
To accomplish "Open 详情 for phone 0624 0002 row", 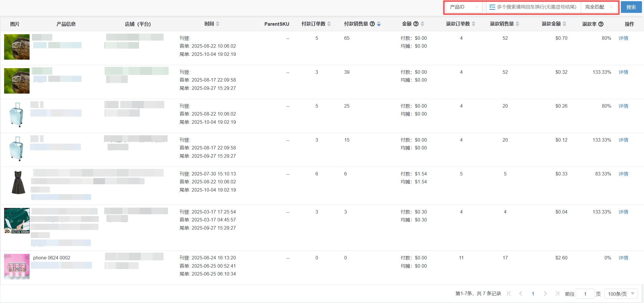I will pos(623,258).
